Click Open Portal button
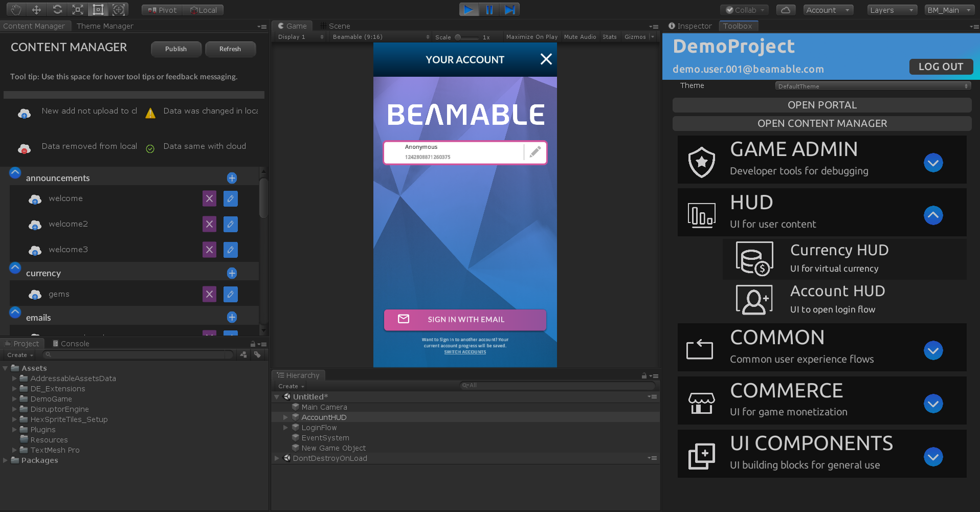Image resolution: width=980 pixels, height=512 pixels. [x=822, y=105]
